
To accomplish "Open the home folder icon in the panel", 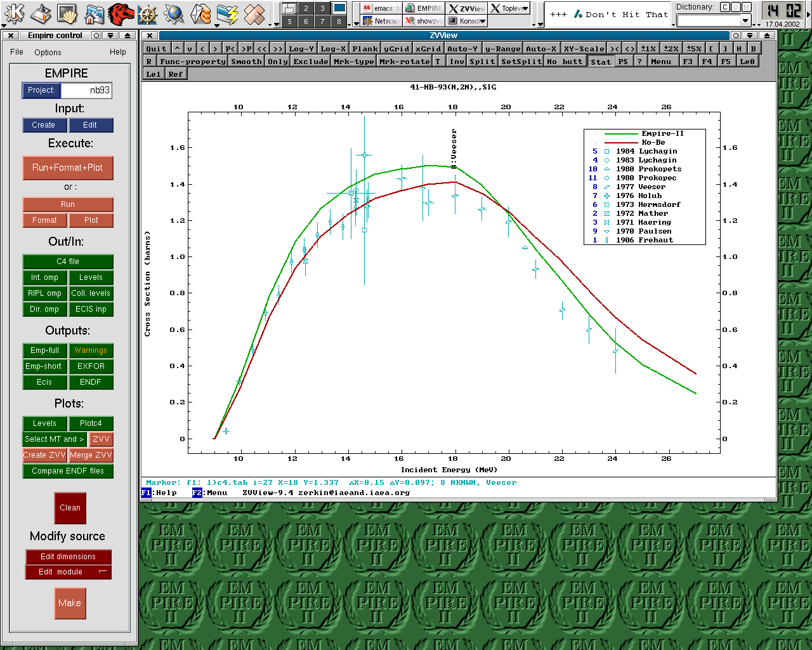I will pyautogui.click(x=94, y=13).
